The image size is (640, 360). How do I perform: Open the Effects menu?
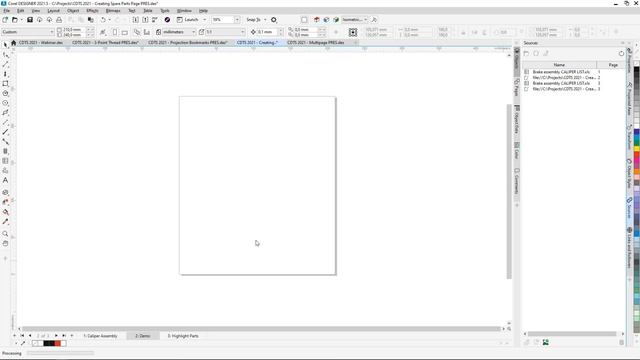[x=92, y=11]
